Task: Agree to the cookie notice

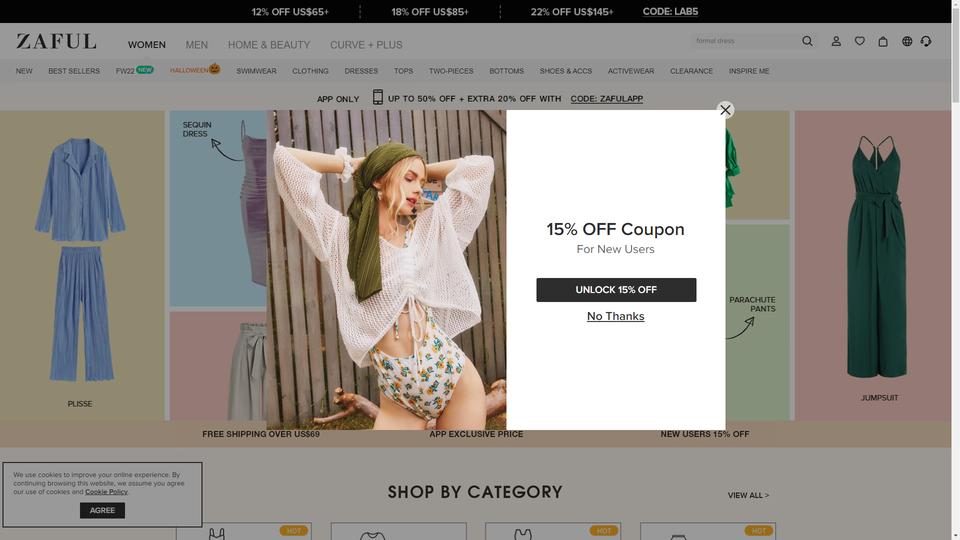Action: click(102, 510)
